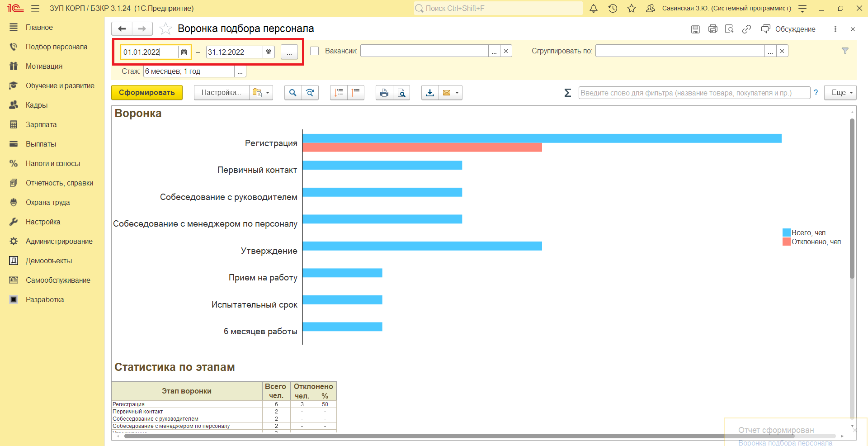Focus the global search field Поиск
The height and width of the screenshot is (446, 868).
click(498, 9)
